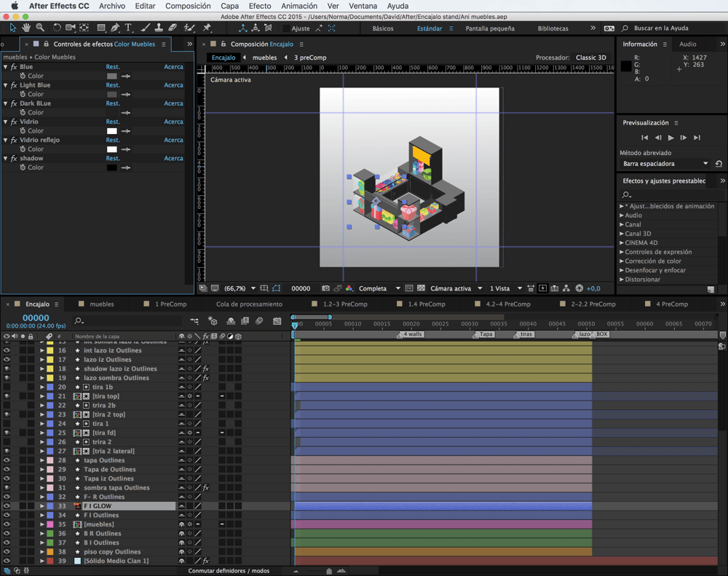Play the preview
Image resolution: width=728 pixels, height=576 pixels.
[671, 138]
